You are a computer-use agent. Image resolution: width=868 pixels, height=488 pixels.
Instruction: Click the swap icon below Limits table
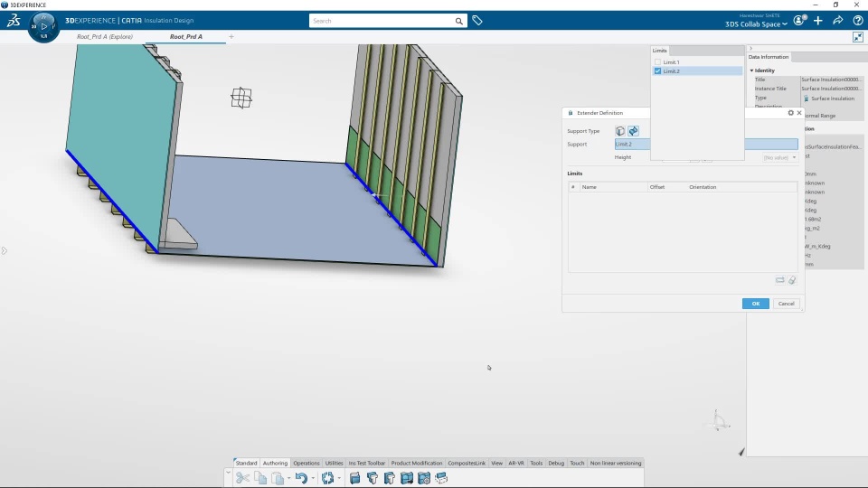coord(780,280)
